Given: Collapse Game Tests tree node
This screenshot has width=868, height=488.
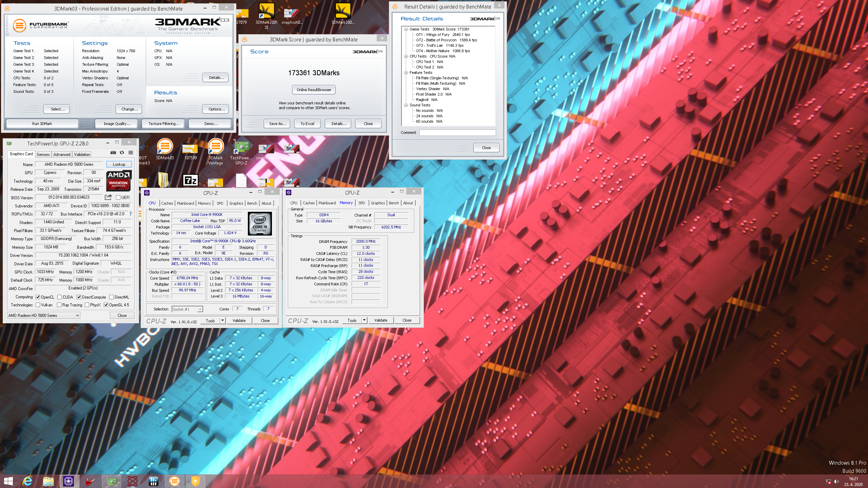Looking at the screenshot, I should point(406,29).
